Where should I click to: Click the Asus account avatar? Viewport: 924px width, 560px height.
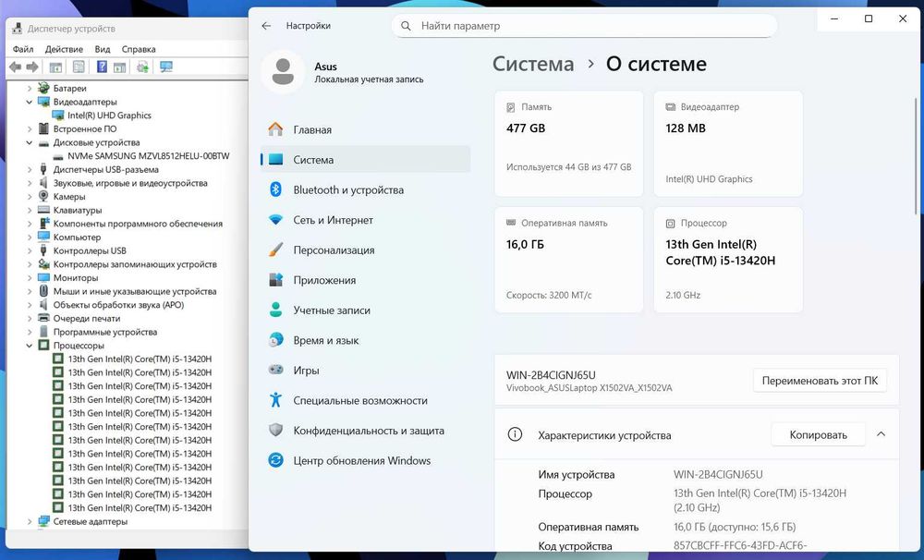coord(283,72)
